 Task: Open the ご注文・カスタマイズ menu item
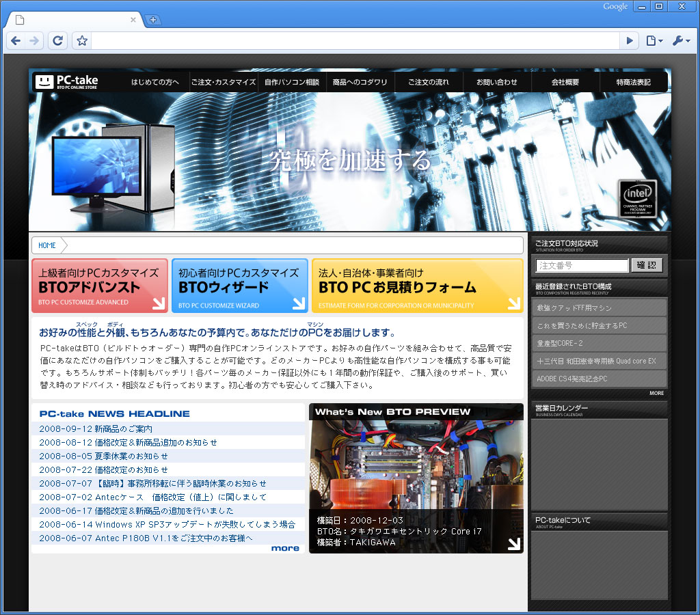click(x=224, y=82)
